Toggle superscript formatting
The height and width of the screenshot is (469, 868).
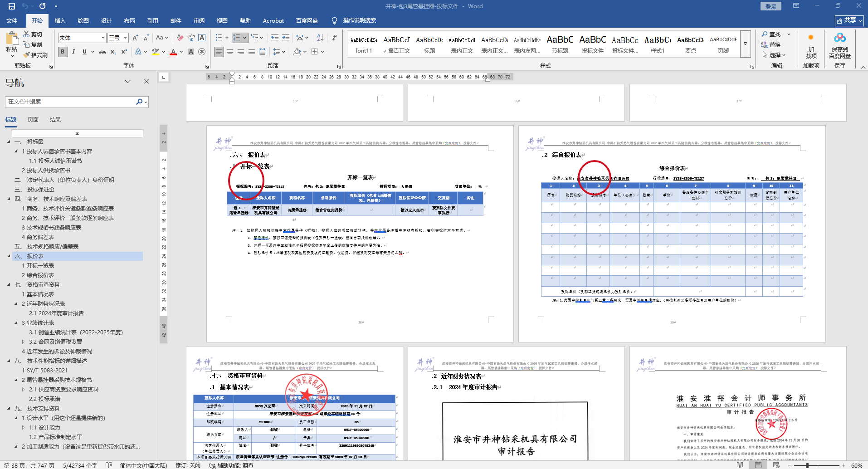124,52
